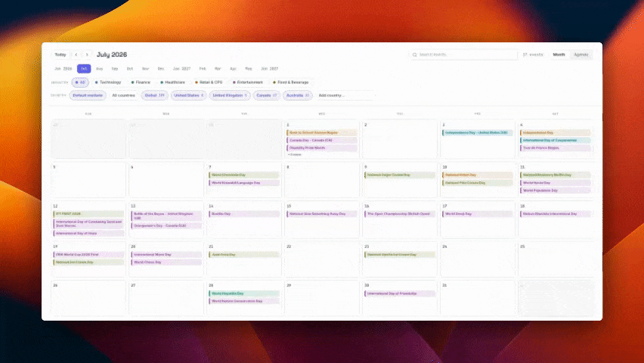The image size is (644, 363).
Task: Switch to Agenda view
Action: tap(581, 54)
